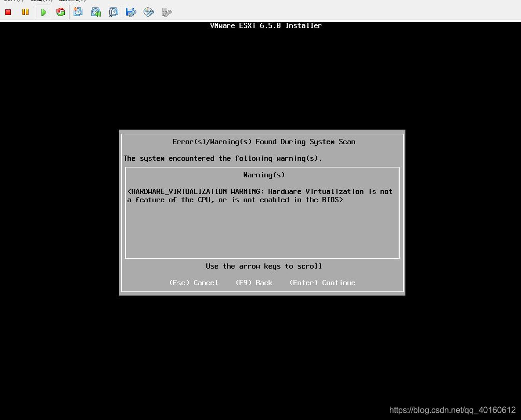The image size is (521, 420).
Task: Click the HARDWARE_VIRTUALIZATION WARNING message text
Action: click(260, 195)
